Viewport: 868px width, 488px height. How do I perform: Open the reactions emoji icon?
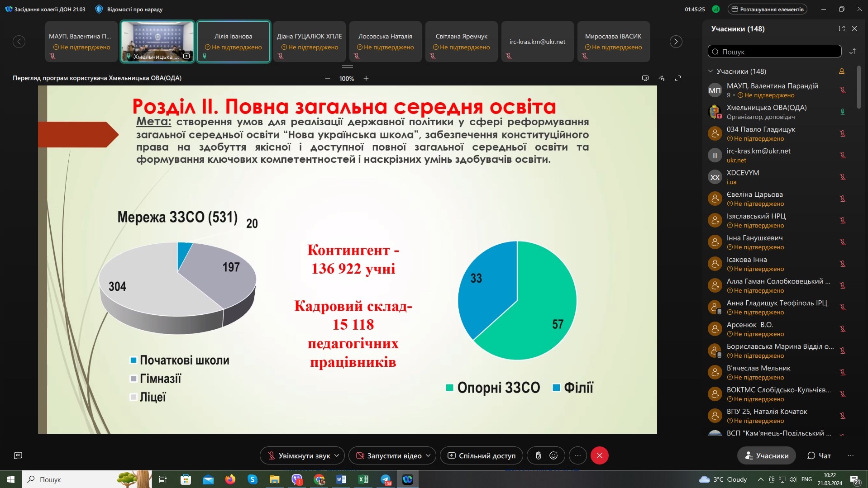tap(553, 455)
